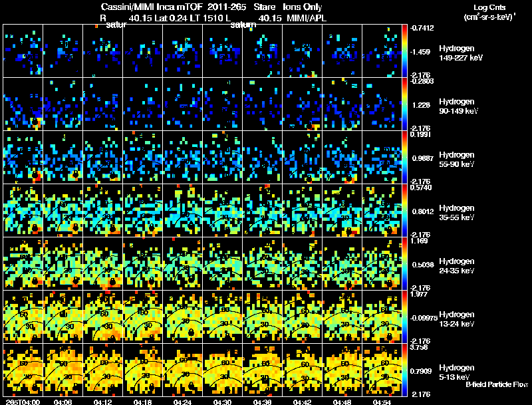Viewport: 532px width, 405px height.
Task: Click the 265T04:00 time label
Action: click(23, 402)
